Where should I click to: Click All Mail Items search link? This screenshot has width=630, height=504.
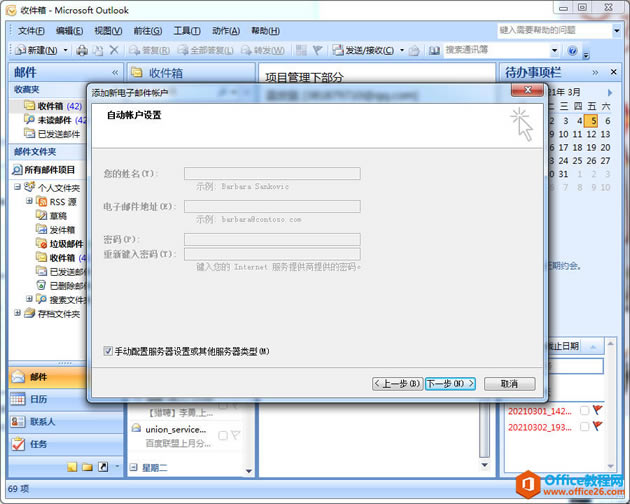(43, 170)
